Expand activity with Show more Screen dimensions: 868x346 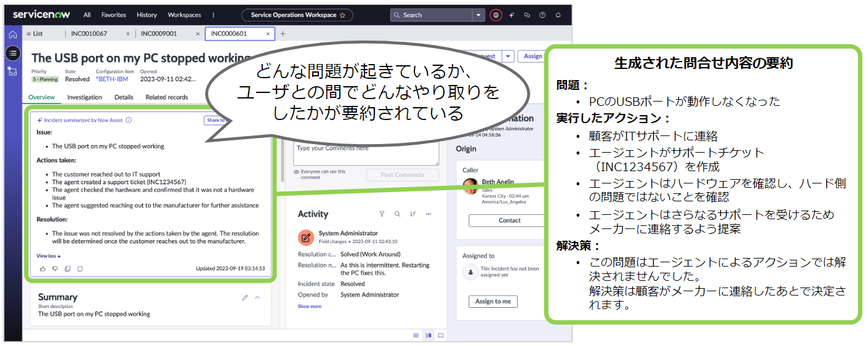click(x=310, y=306)
